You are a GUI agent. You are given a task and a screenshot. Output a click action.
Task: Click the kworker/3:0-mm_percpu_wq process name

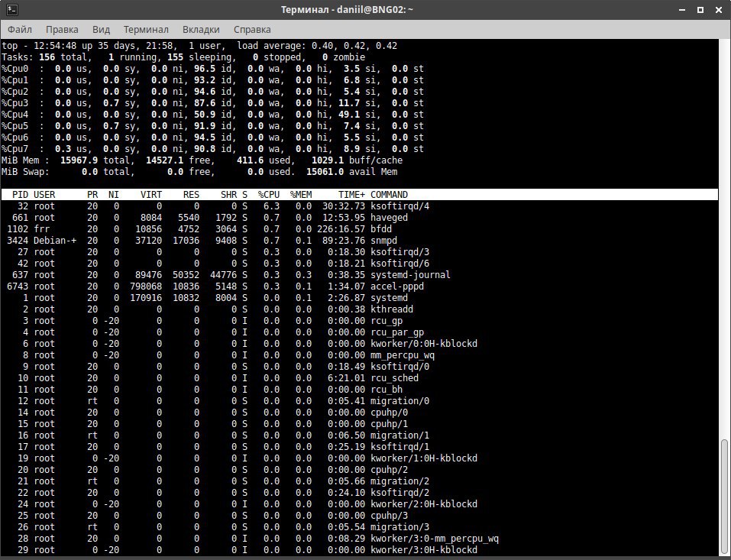point(435,539)
